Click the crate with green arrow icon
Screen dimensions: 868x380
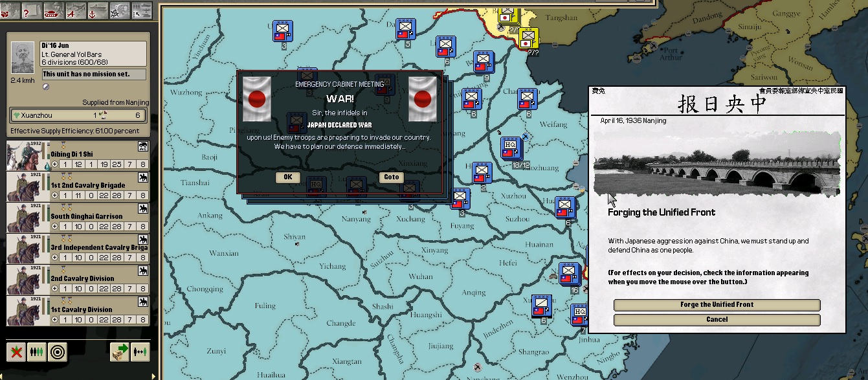pyautogui.click(x=120, y=352)
